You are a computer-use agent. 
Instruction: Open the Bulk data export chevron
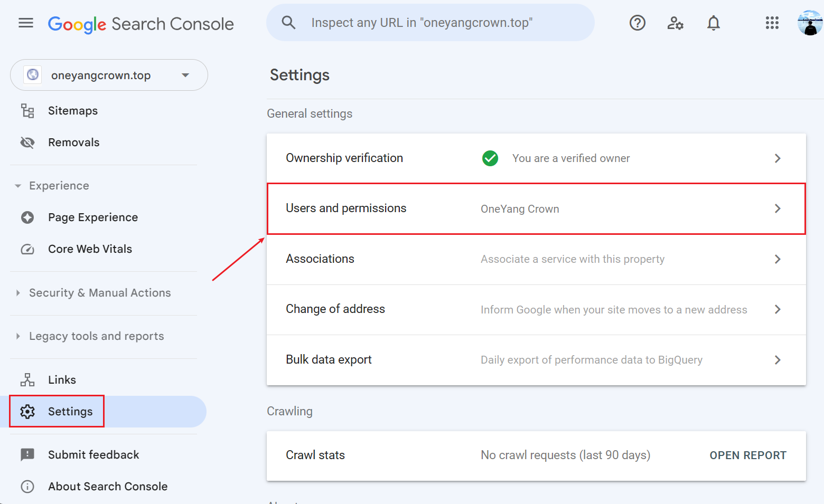point(777,360)
